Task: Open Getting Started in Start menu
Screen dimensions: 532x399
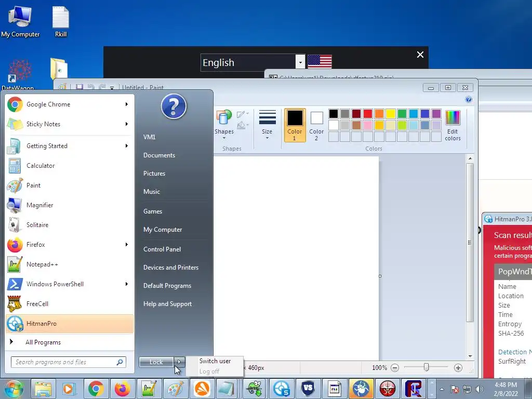Action: point(70,146)
